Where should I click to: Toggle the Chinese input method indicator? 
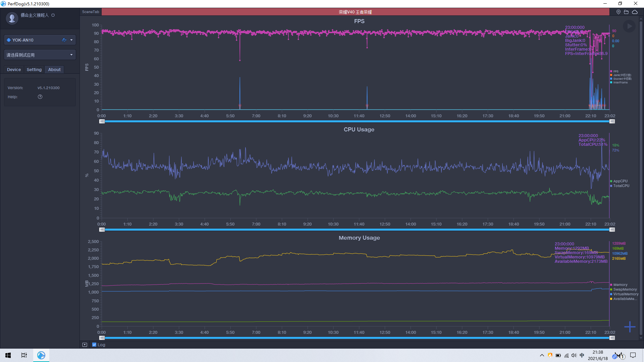pos(582,355)
